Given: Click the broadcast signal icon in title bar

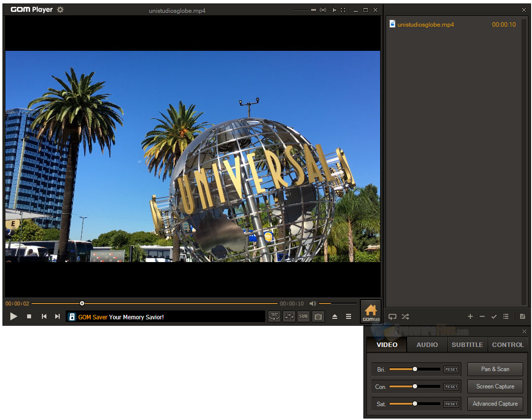Looking at the screenshot, I should pyautogui.click(x=323, y=10).
